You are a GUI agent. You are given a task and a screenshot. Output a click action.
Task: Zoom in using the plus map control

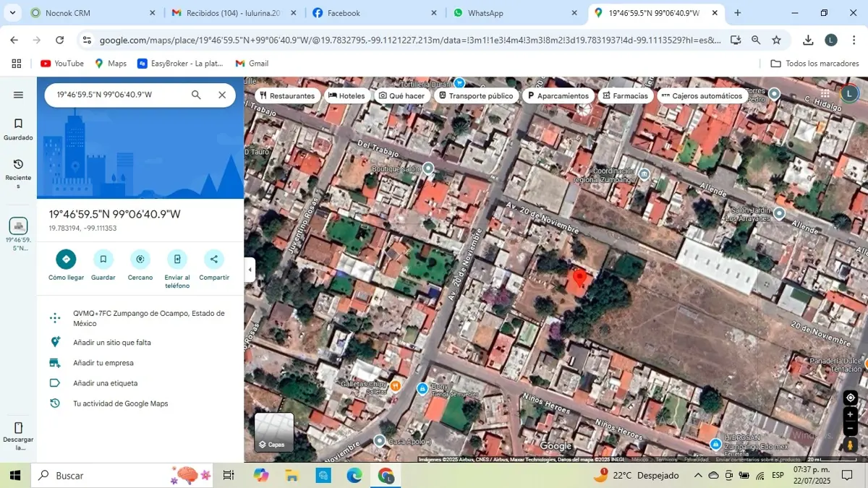pos(851,414)
